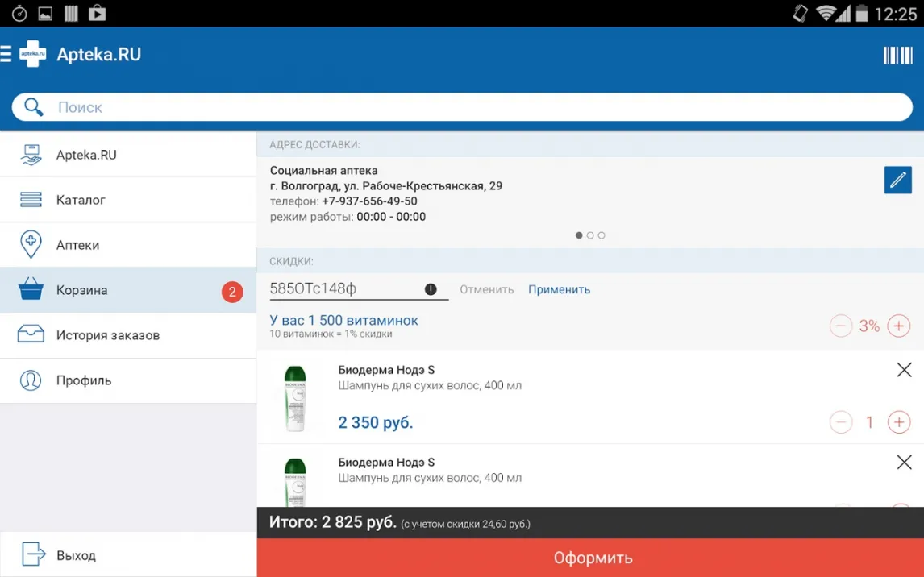Tap the magnifier search icon
924x577 pixels.
(x=34, y=107)
